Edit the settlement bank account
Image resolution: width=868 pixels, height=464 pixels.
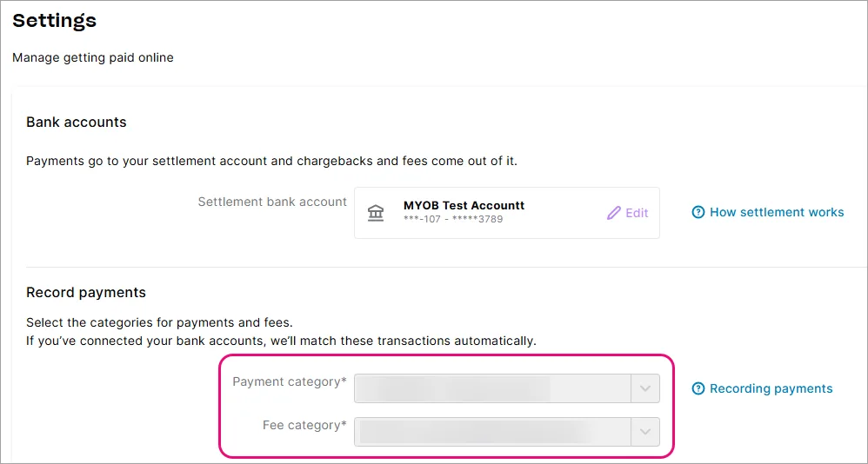(628, 213)
